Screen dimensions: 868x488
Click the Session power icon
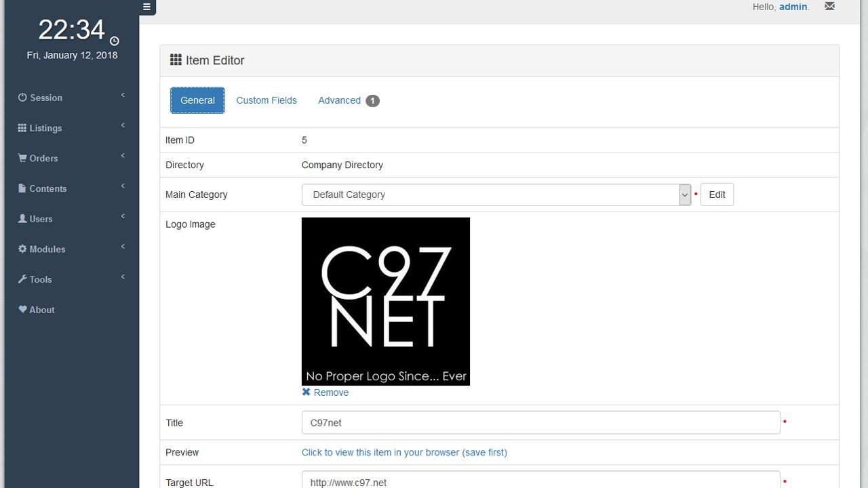22,98
